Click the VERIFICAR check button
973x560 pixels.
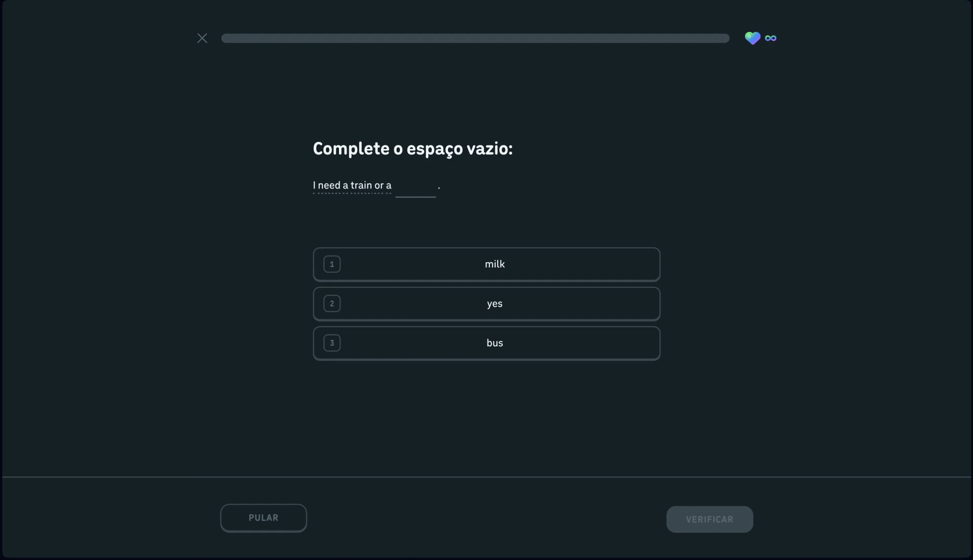(x=709, y=519)
